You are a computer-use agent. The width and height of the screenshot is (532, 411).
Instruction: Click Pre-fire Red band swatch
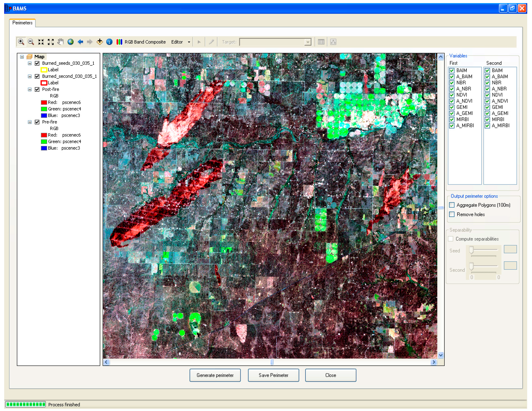pyautogui.click(x=44, y=135)
